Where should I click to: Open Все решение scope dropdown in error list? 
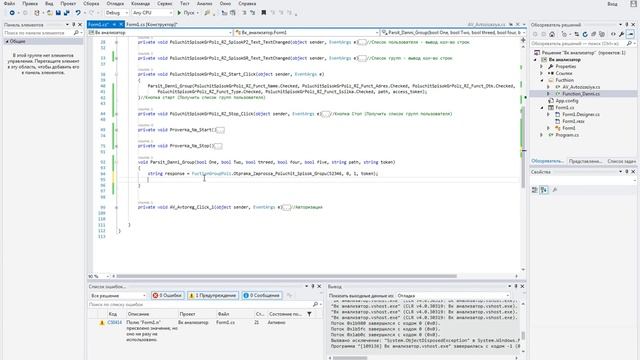118,296
